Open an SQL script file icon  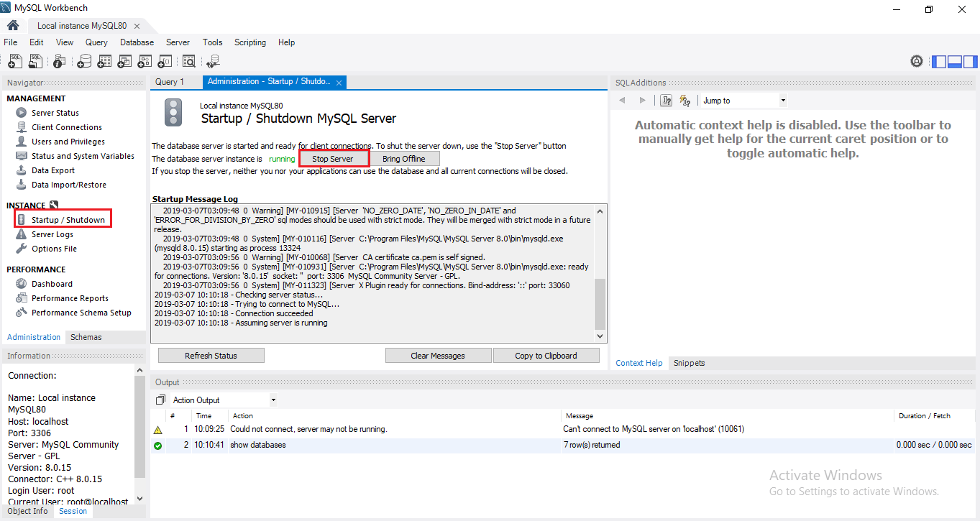(x=35, y=61)
